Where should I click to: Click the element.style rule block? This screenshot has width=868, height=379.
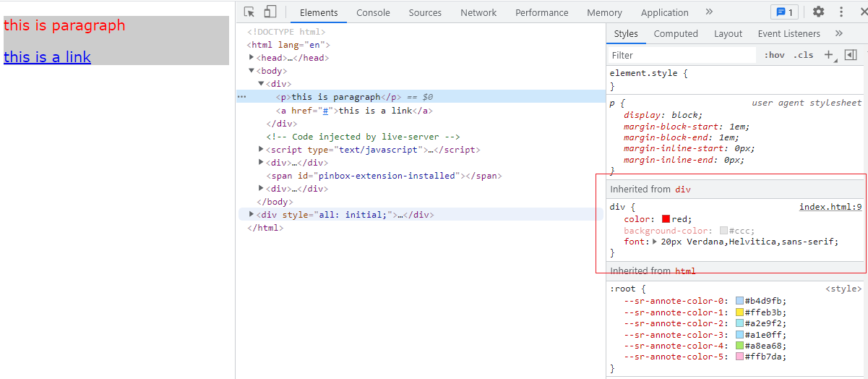coord(736,80)
